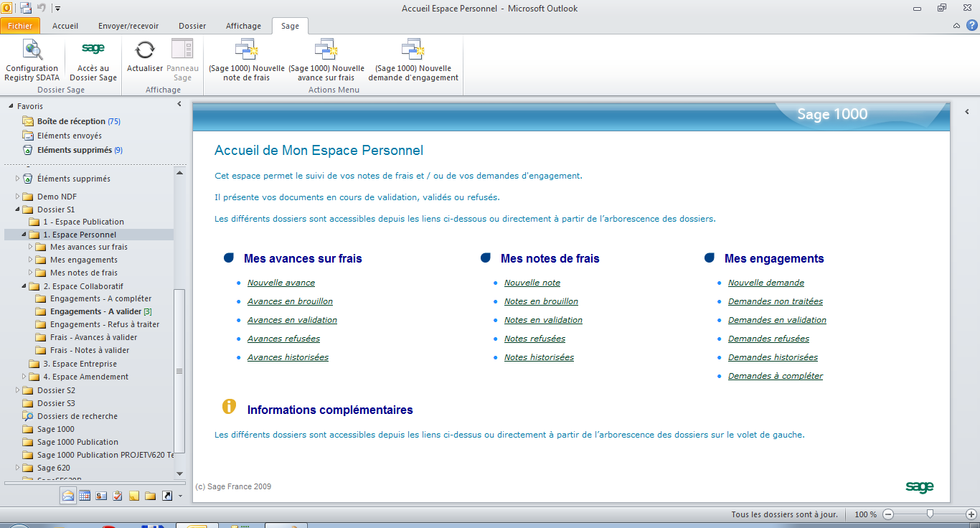Click the Undo icon in quick access toolbar
Viewport: 980px width, 528px height.
pyautogui.click(x=42, y=9)
